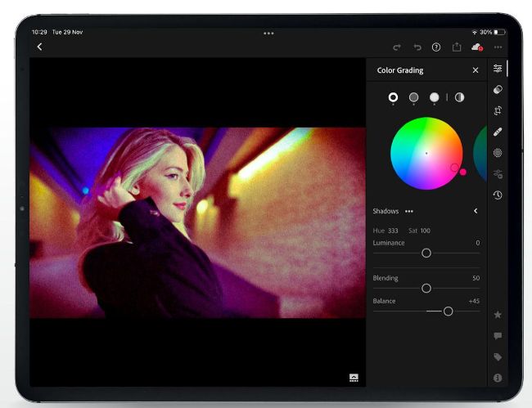532x408 pixels.
Task: Select the Highlights color wheel mode
Action: point(435,97)
